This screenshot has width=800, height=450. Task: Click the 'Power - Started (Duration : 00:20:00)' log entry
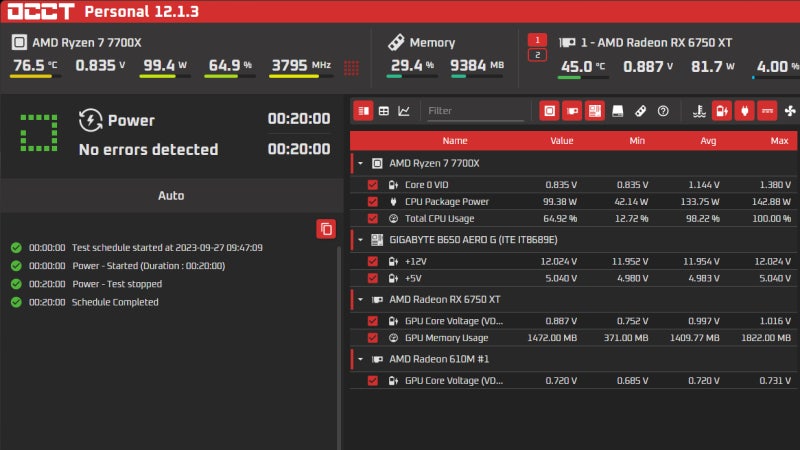pyautogui.click(x=148, y=266)
